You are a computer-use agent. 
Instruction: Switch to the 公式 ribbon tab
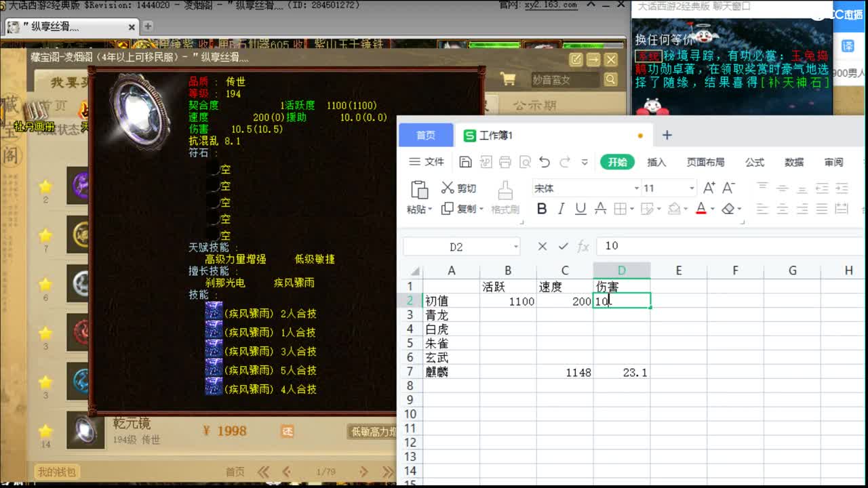[755, 162]
